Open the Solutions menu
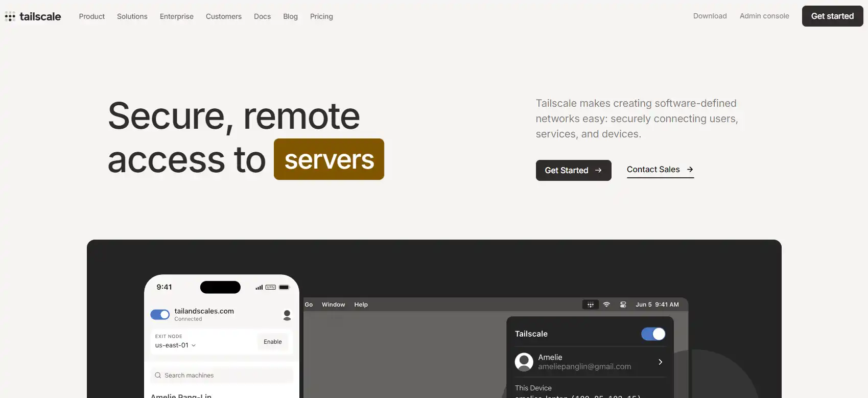The width and height of the screenshot is (868, 398). (x=132, y=16)
